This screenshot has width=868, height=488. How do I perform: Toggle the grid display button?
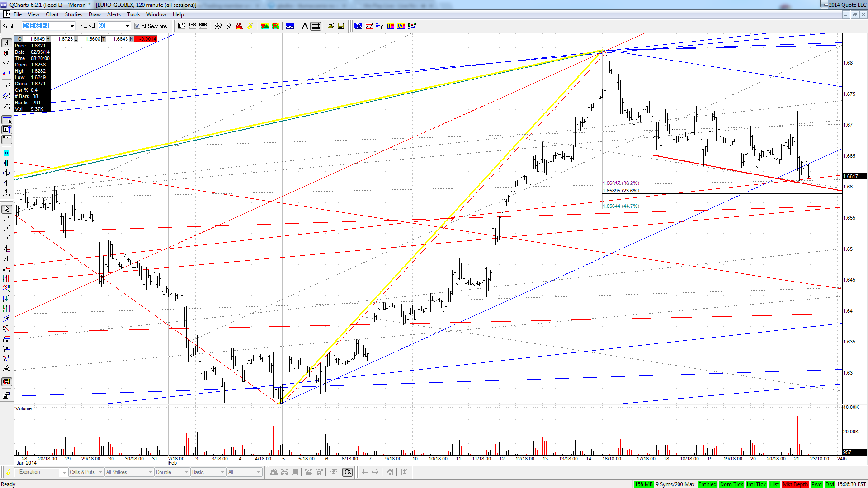[316, 26]
